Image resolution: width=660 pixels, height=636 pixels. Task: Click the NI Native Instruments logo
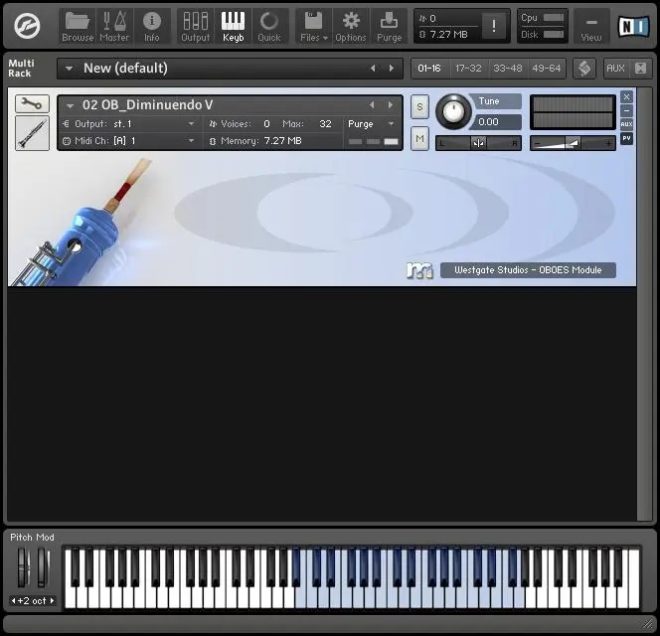point(633,27)
